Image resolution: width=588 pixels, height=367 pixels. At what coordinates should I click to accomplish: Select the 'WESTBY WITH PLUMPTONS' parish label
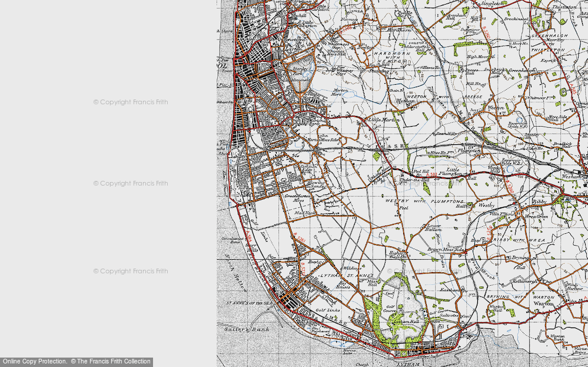425,201
